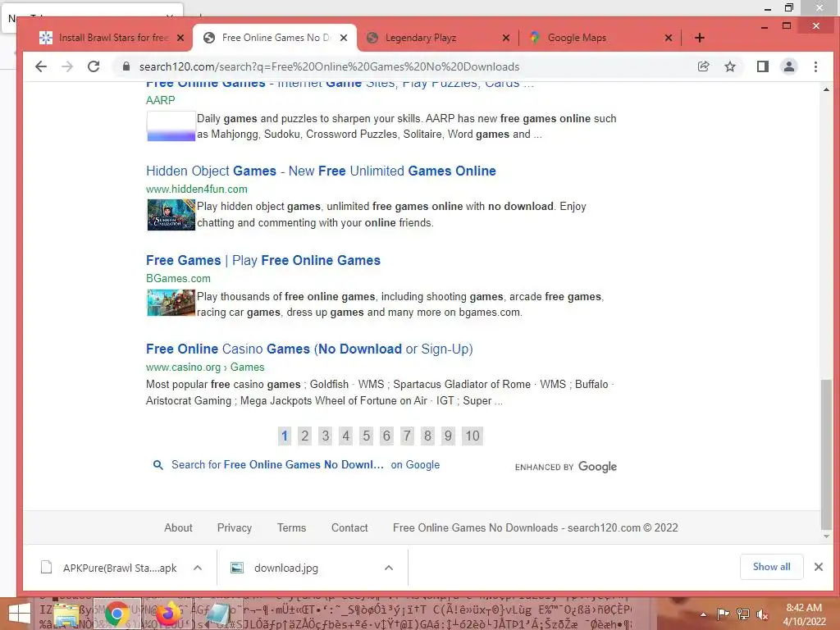The image size is (840, 630).
Task: Close the downloads bar
Action: pos(818,567)
